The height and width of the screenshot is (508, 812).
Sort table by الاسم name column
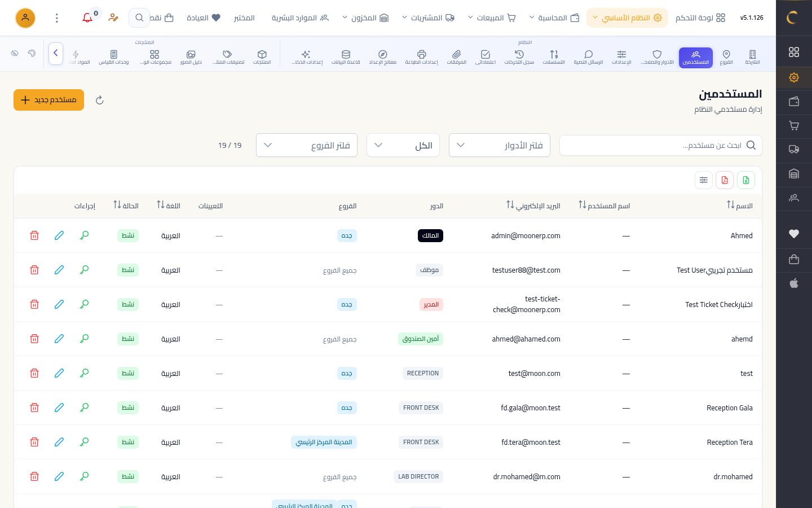tap(740, 205)
